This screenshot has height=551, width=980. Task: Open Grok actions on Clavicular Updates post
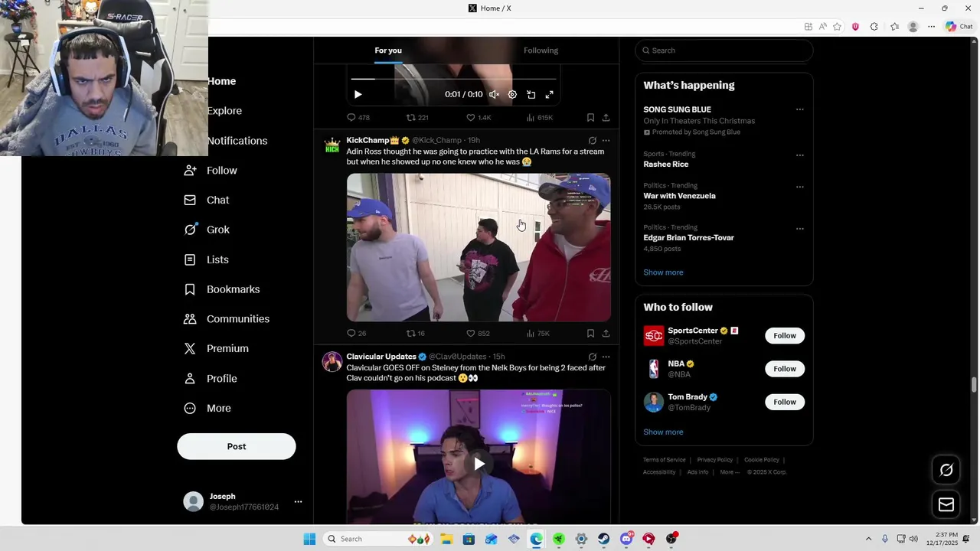(592, 357)
